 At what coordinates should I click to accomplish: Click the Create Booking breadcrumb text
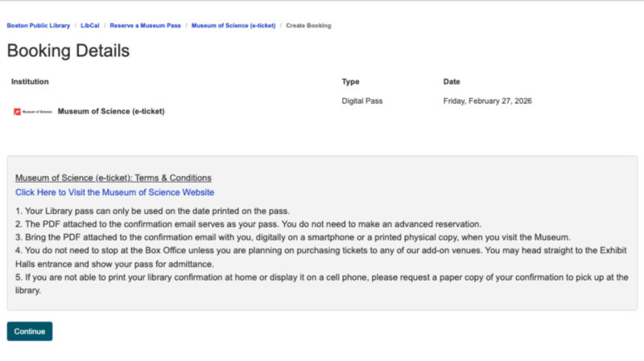[x=308, y=26]
